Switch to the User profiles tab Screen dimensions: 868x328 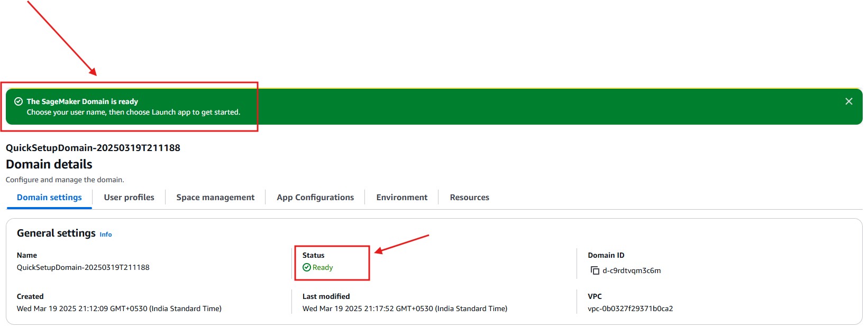coord(129,198)
